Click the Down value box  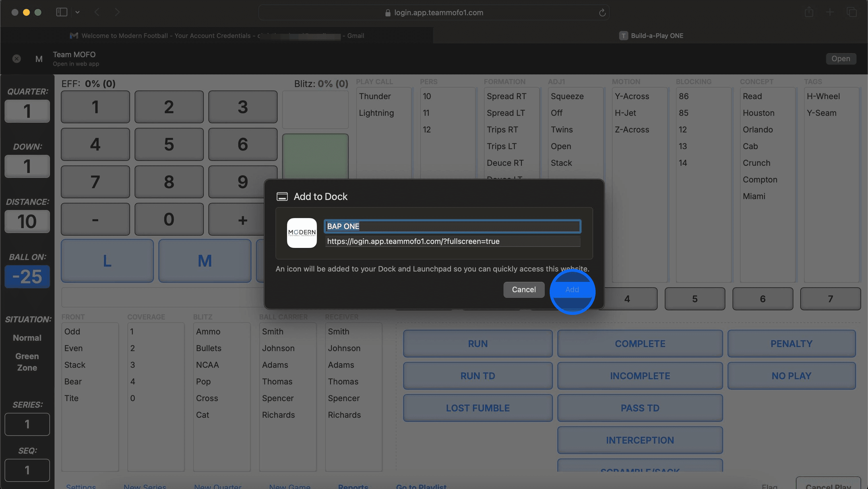pyautogui.click(x=27, y=166)
